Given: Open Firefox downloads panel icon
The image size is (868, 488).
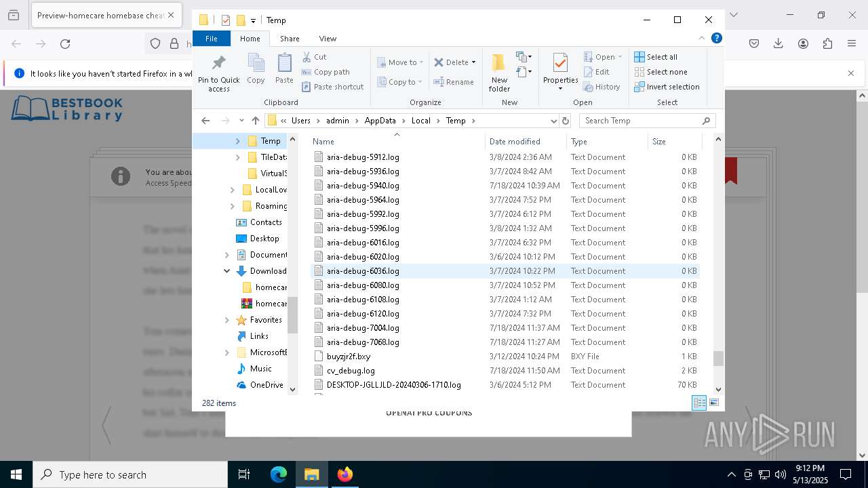Looking at the screenshot, I should (x=778, y=44).
